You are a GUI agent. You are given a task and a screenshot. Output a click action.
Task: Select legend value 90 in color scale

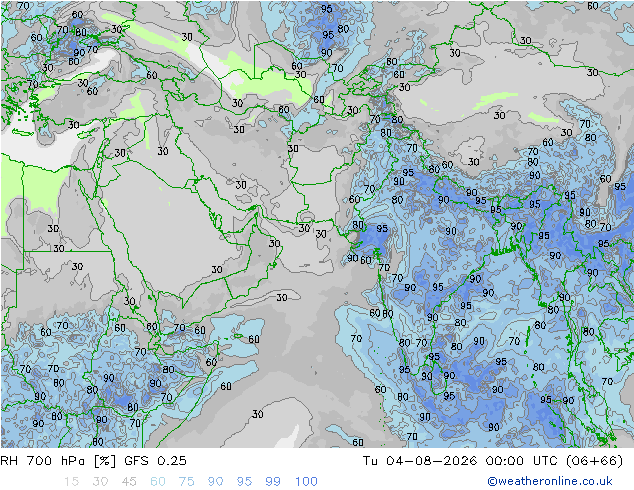click(x=215, y=482)
